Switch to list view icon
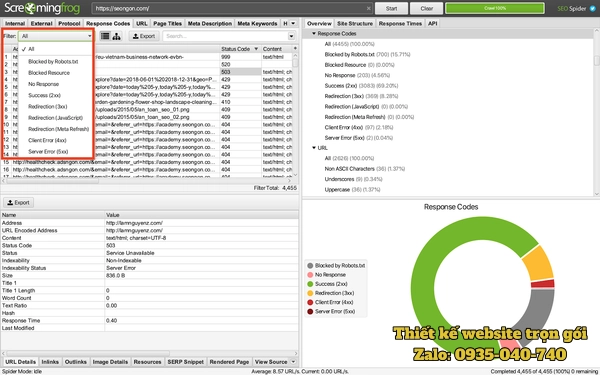Screen dimensions: 600x375 pyautogui.click(x=105, y=36)
